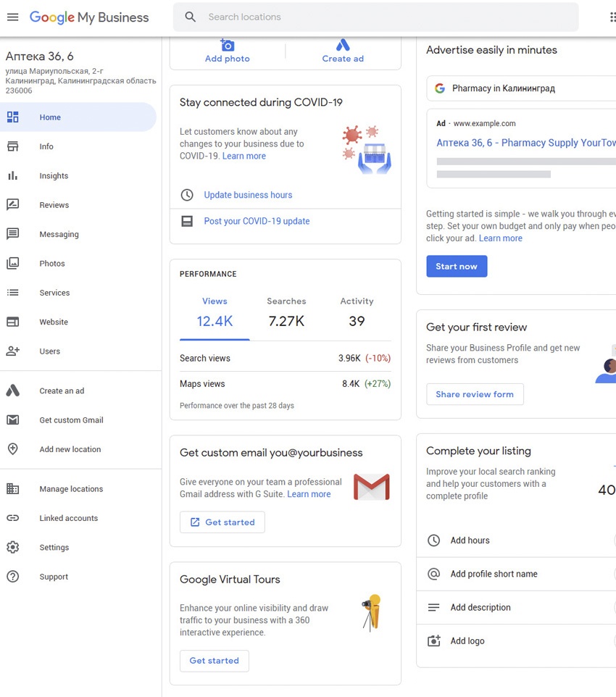Click the Photos gallery icon
Screen dimensions: 616x697
13,263
